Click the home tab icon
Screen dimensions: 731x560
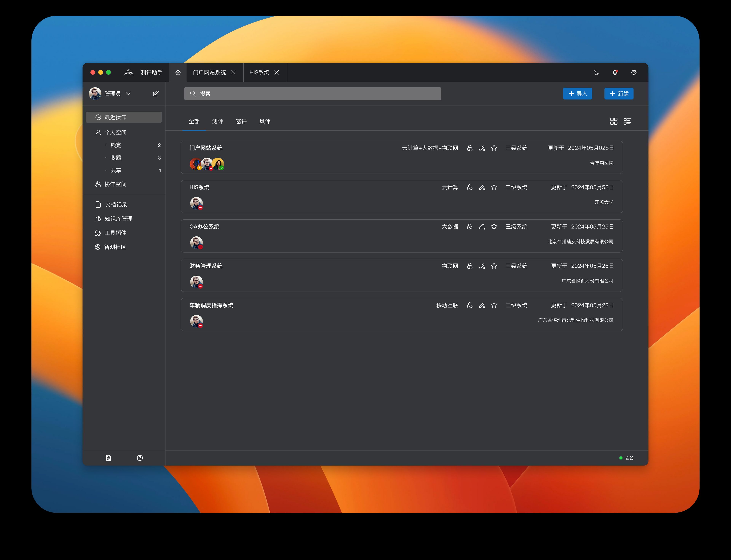(x=178, y=72)
